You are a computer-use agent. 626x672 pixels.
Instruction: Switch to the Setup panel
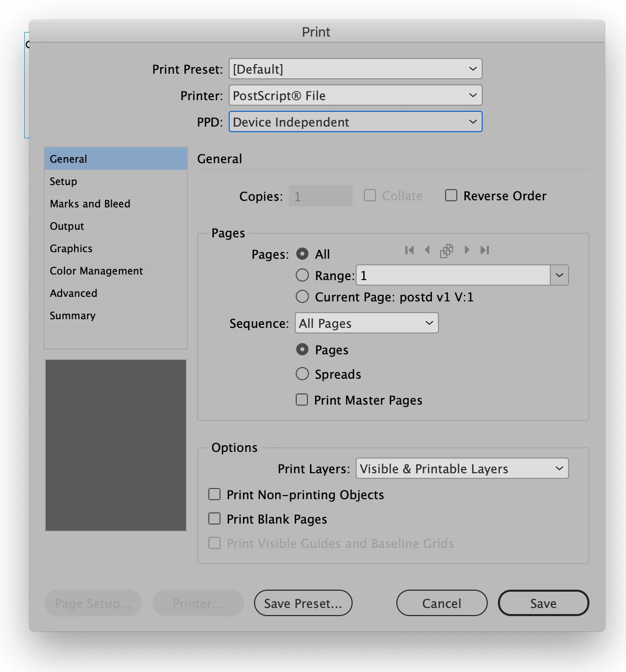point(116,181)
